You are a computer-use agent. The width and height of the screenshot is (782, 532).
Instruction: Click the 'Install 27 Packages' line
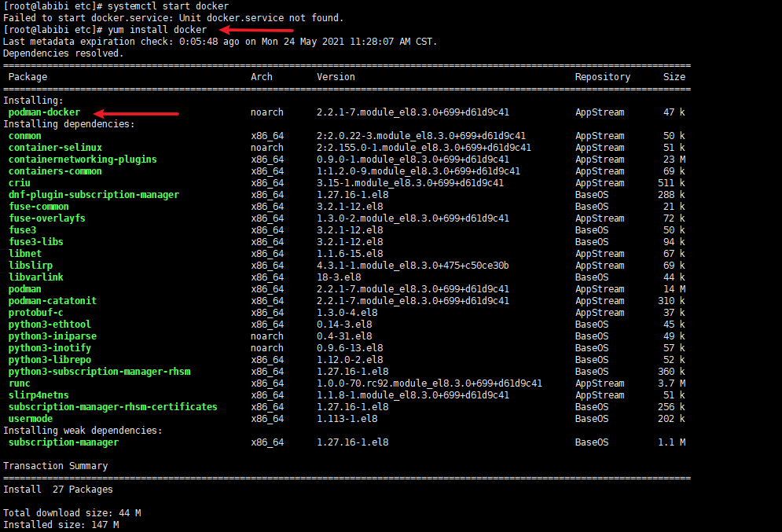click(x=58, y=490)
